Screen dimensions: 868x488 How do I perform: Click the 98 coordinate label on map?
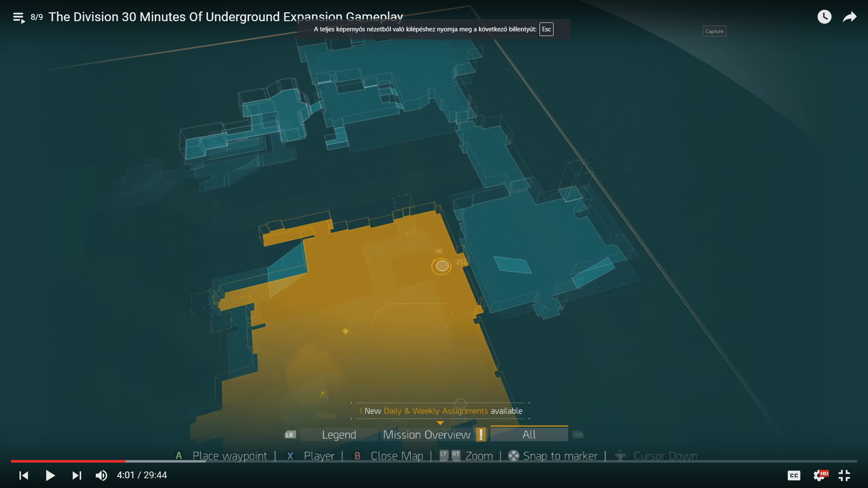[x=439, y=251]
